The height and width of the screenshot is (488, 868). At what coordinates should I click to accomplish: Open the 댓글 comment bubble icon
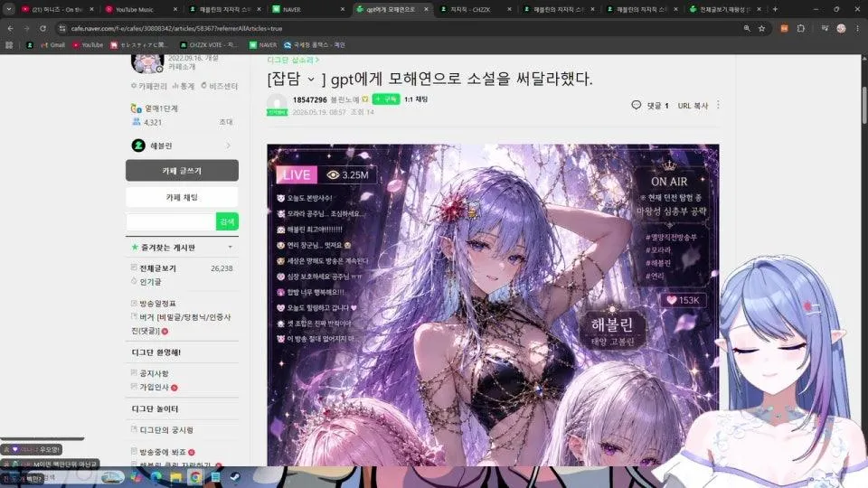(x=636, y=105)
